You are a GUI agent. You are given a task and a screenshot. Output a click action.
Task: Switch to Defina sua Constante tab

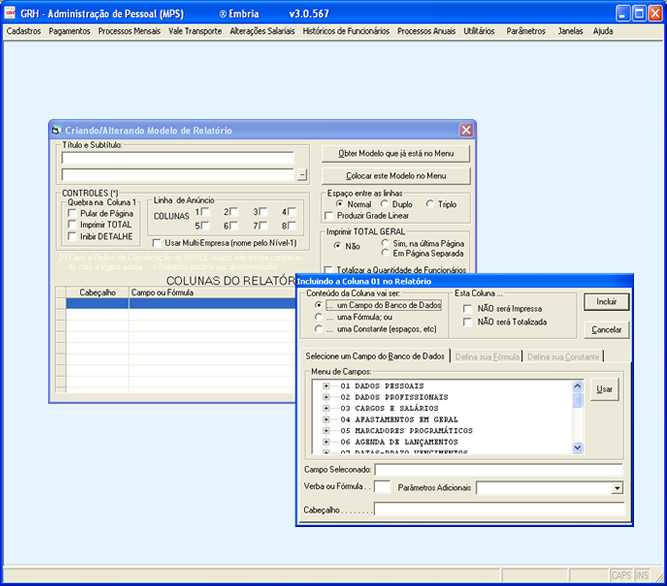(563, 357)
